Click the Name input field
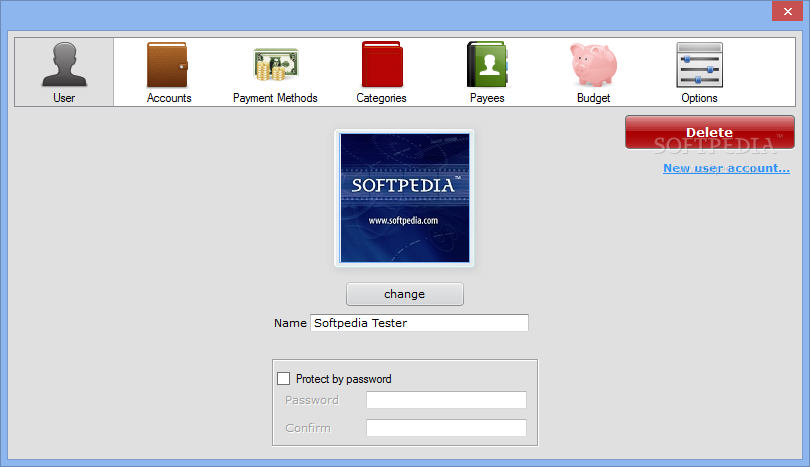 [419, 323]
